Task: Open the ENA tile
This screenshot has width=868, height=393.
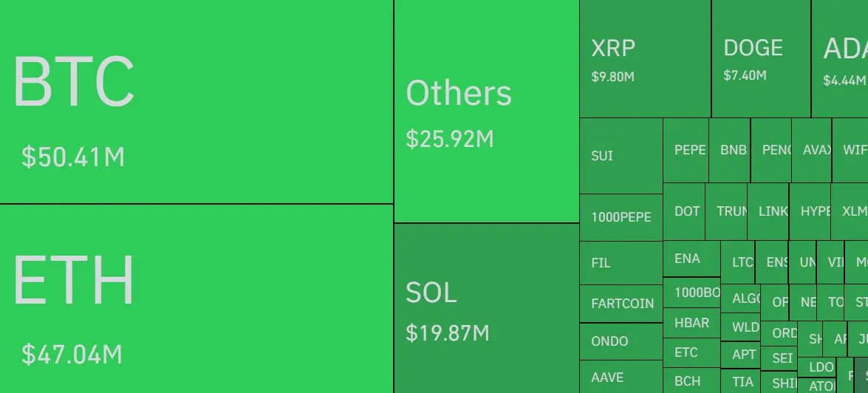Action: (692, 259)
